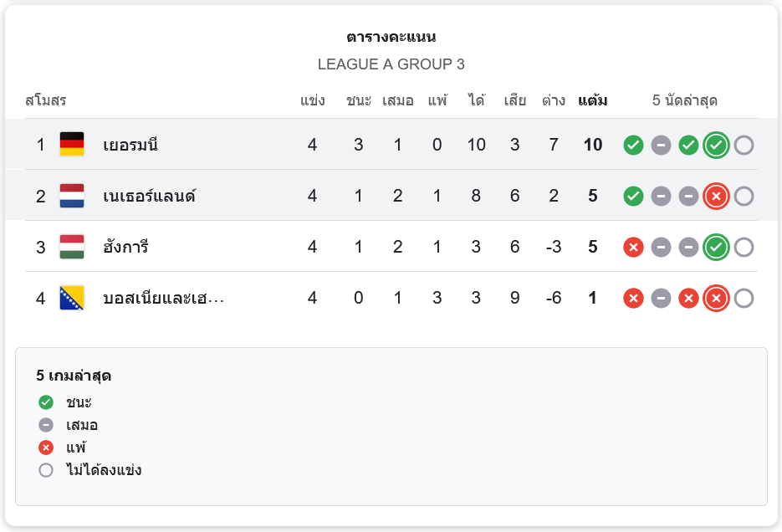The height and width of the screenshot is (532, 782).
Task: Click the Germany flag icon
Action: pyautogui.click(x=72, y=145)
